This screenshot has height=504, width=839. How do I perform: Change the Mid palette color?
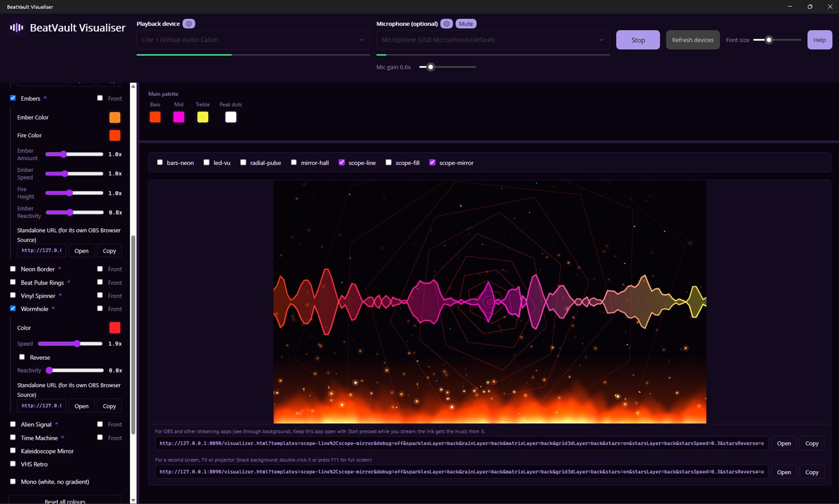(179, 117)
